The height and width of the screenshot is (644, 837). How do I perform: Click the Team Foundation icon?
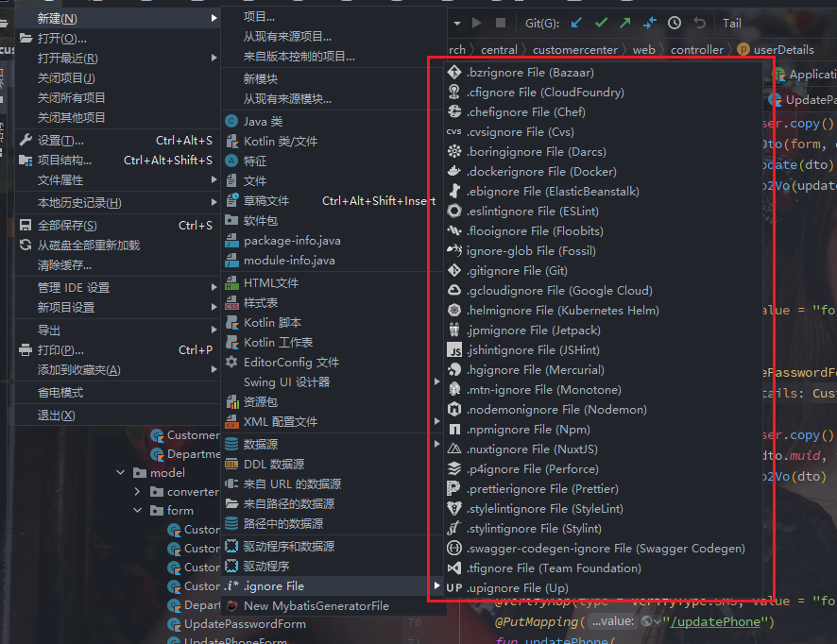(454, 568)
